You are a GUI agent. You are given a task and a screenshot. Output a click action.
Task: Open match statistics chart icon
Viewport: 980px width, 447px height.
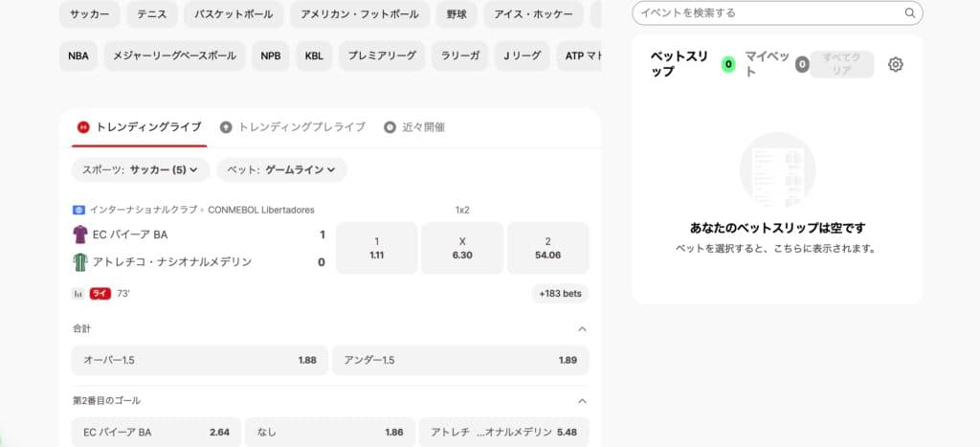tap(78, 294)
